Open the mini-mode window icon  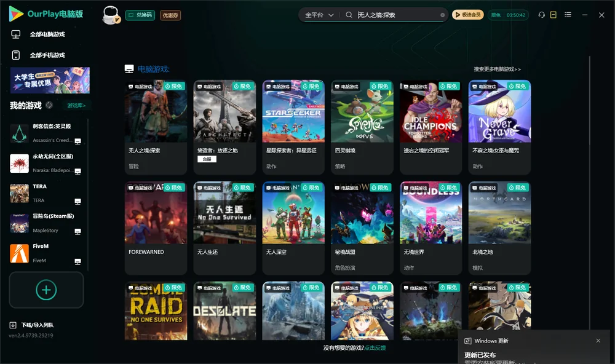coord(553,15)
